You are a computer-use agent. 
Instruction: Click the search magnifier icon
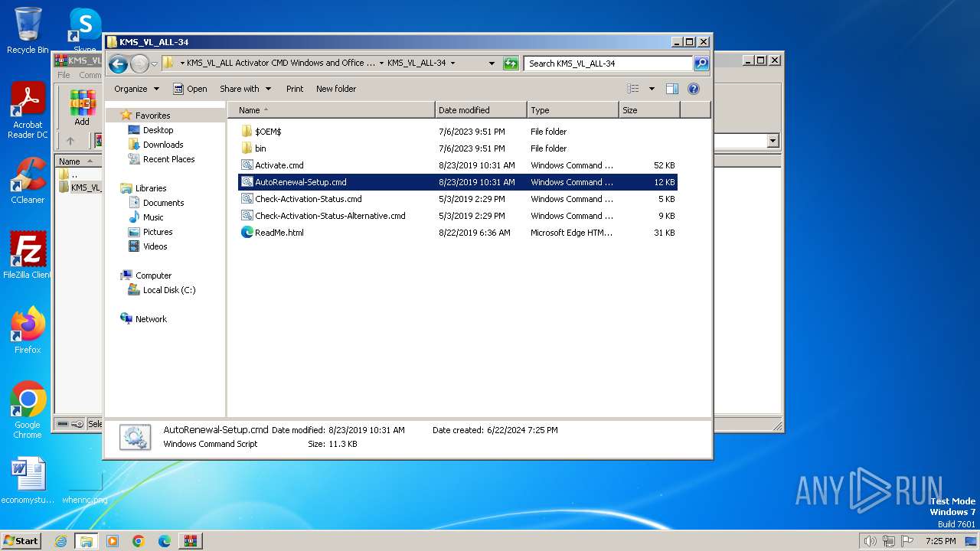point(701,64)
